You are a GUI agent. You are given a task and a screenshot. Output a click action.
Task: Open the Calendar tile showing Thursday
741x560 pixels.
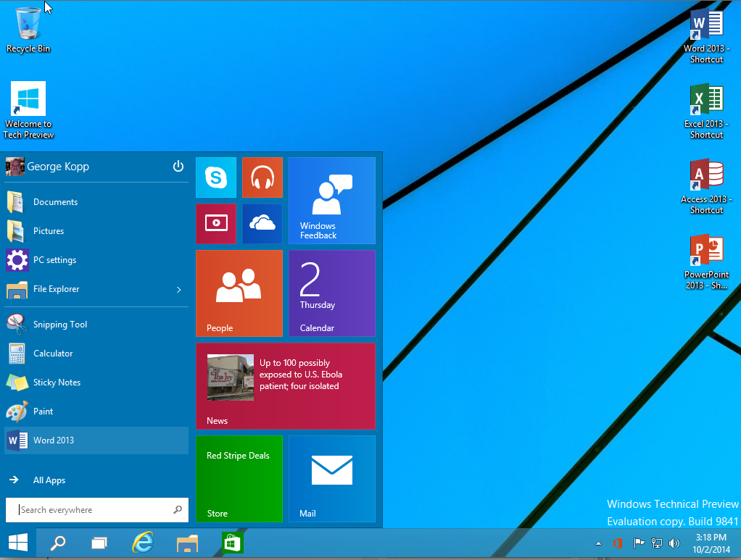(x=332, y=293)
